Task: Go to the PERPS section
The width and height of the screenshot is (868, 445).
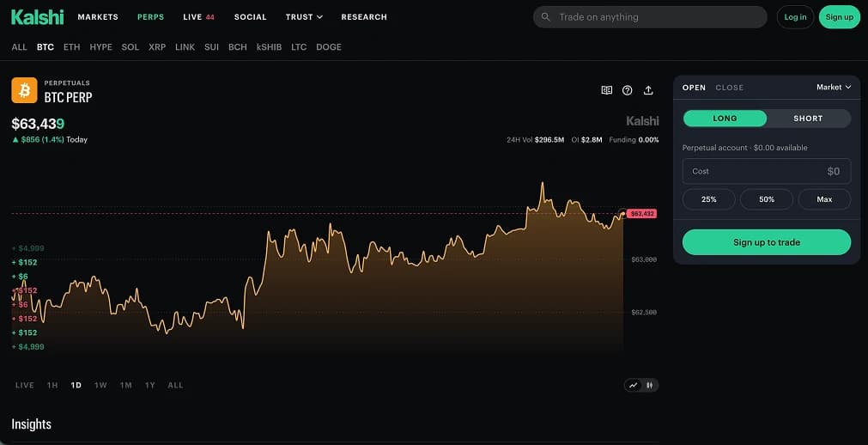Action: [x=150, y=17]
